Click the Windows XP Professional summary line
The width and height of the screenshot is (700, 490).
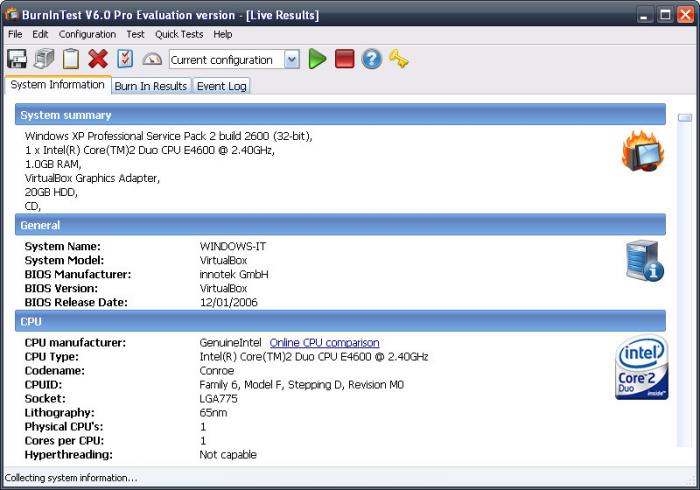tap(169, 136)
